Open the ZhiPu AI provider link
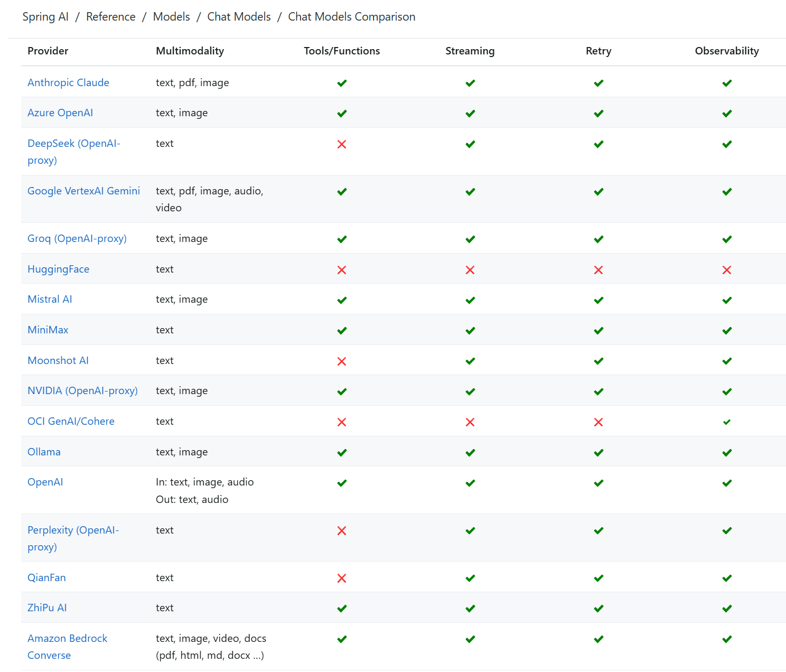786x672 pixels. (47, 608)
